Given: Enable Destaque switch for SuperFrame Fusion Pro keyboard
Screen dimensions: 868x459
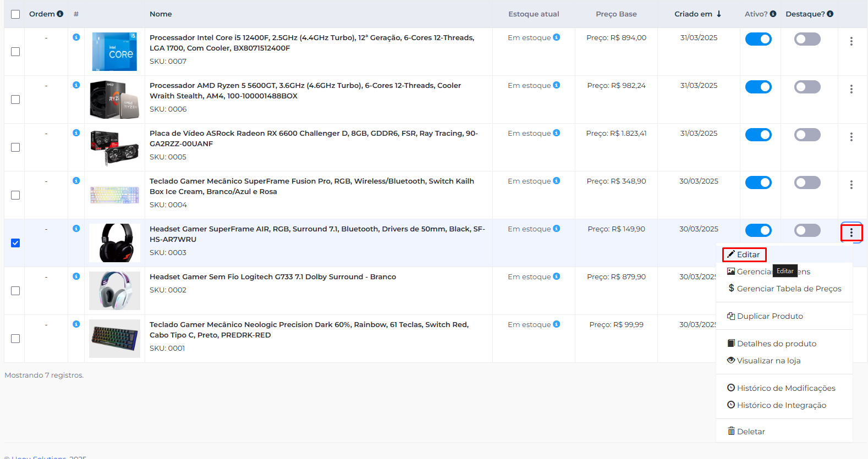Looking at the screenshot, I should tap(807, 183).
